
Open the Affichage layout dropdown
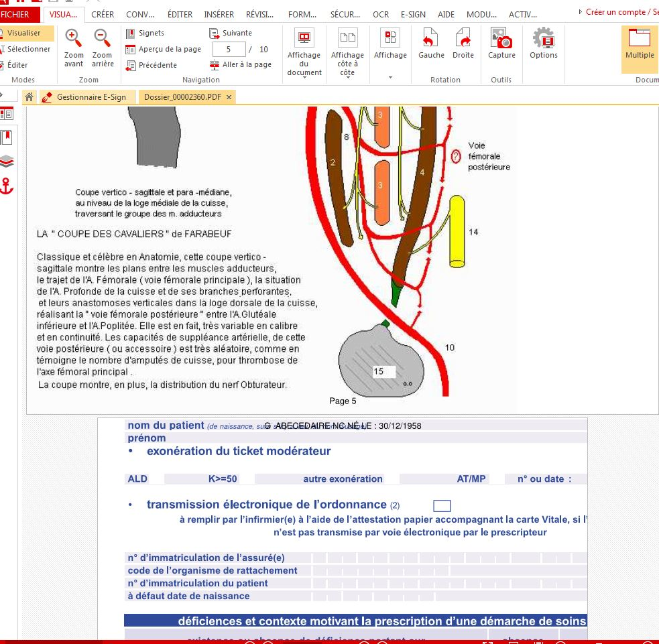[390, 52]
